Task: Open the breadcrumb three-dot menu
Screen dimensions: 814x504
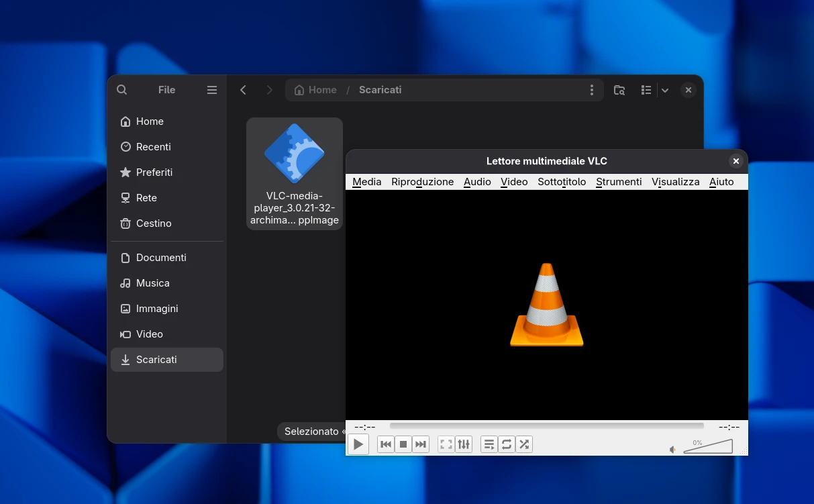Action: [592, 89]
